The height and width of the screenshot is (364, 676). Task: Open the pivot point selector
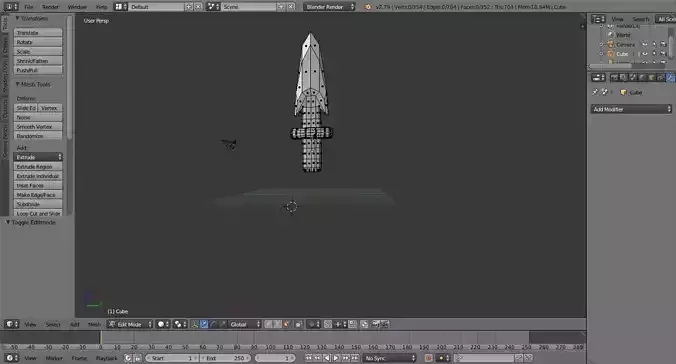tap(180, 324)
